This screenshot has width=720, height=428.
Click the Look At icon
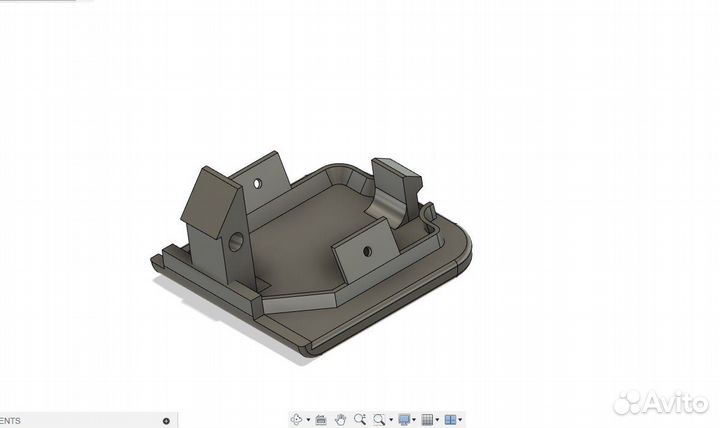(322, 419)
